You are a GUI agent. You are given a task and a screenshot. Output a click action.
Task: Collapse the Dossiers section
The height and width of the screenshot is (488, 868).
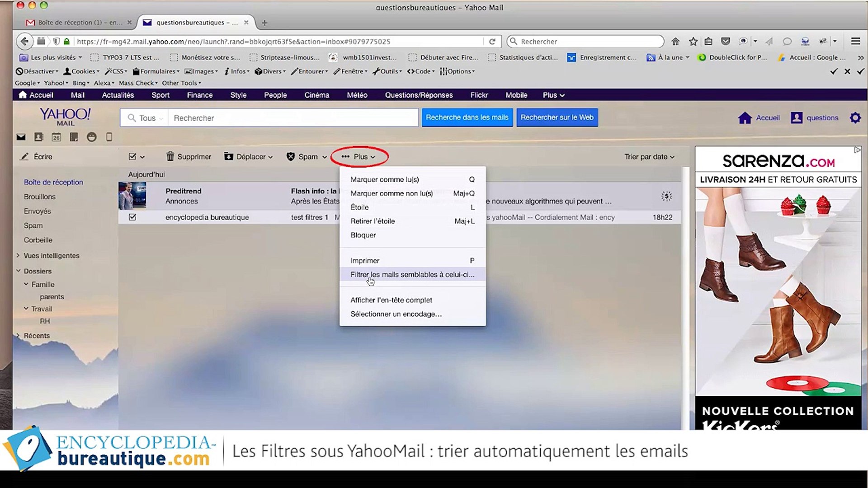point(18,271)
